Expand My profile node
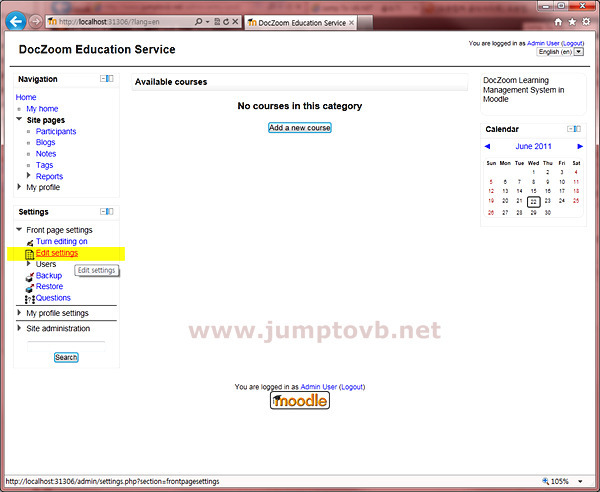Screen dimensions: 600x492 click(19, 187)
